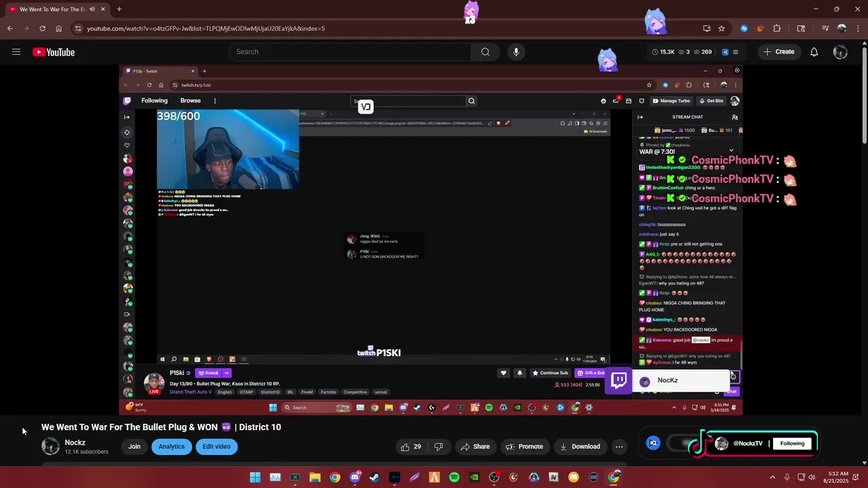Open vidIQ extension menu lines icon
The width and height of the screenshot is (868, 488).
[735, 52]
